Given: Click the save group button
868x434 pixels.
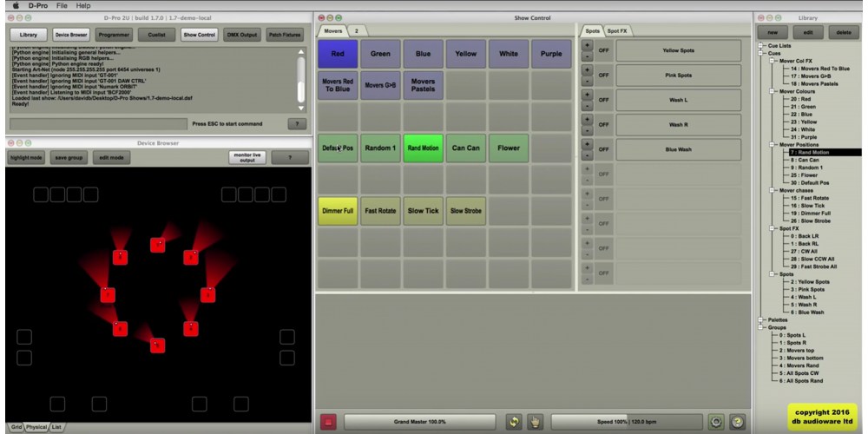Looking at the screenshot, I should [x=69, y=158].
